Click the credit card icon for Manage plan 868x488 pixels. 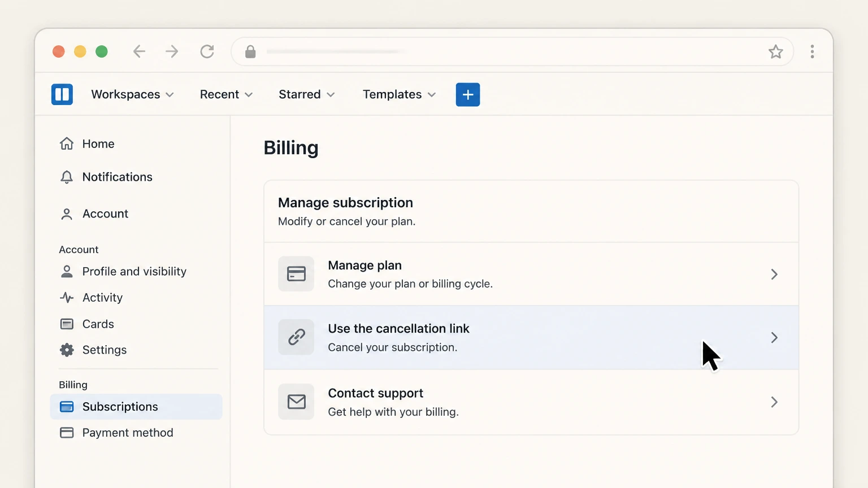coord(296,274)
